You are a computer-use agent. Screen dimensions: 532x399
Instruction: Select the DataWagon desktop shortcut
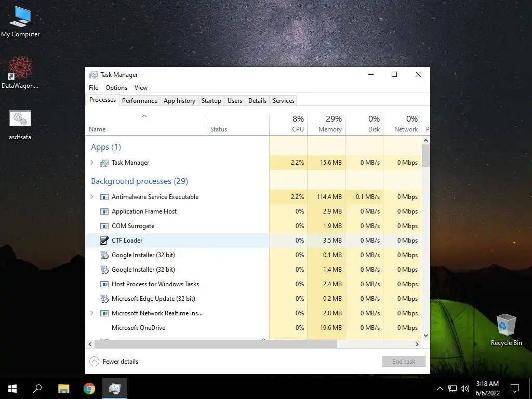pyautogui.click(x=20, y=73)
